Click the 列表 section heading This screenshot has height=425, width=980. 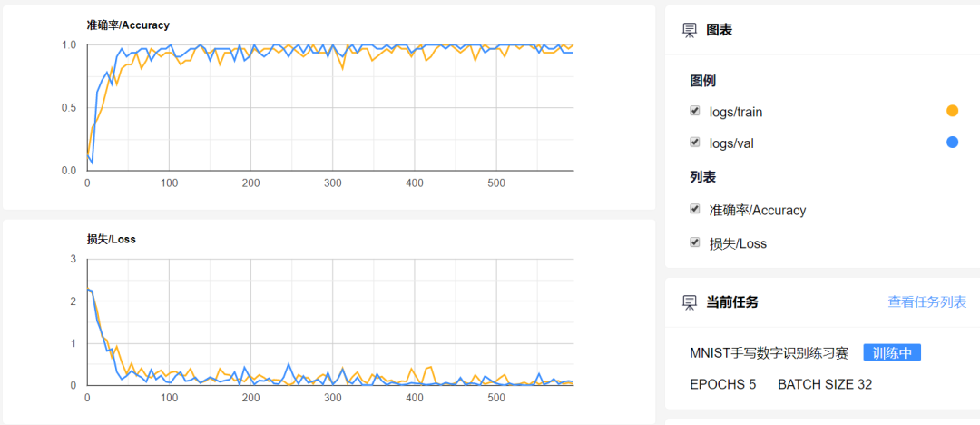tap(703, 177)
